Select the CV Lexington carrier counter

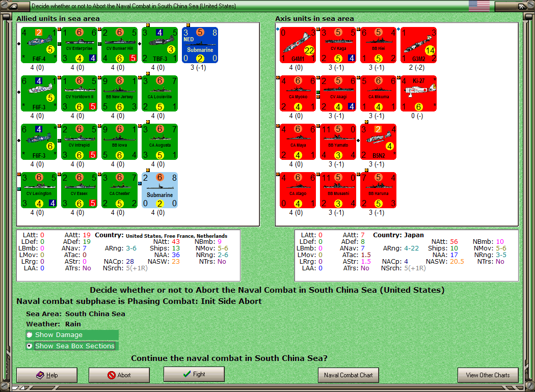39,190
